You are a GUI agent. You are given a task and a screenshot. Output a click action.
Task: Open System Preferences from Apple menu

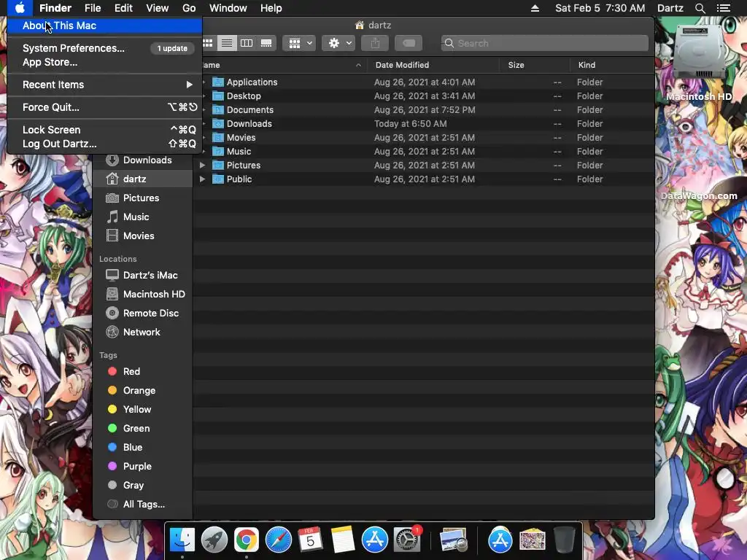pyautogui.click(x=104, y=48)
